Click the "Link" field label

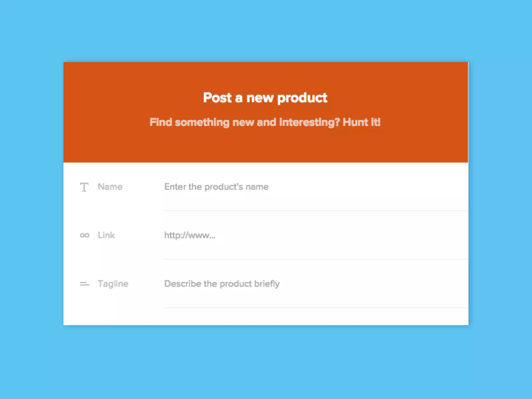106,235
